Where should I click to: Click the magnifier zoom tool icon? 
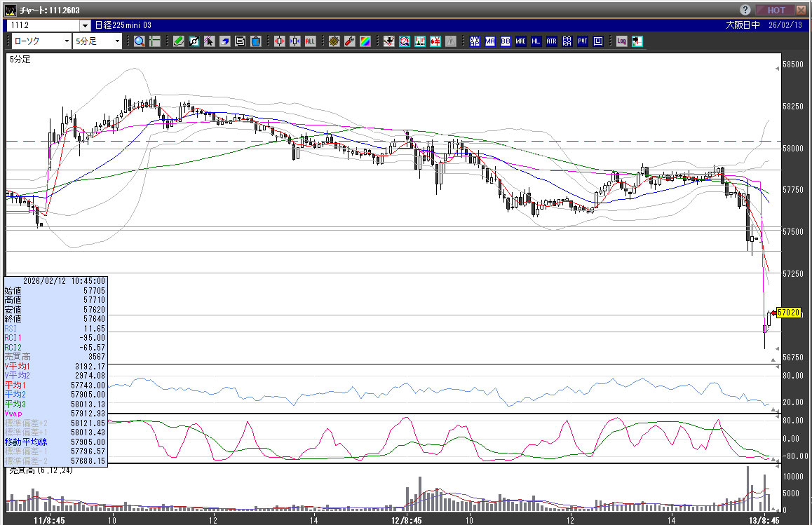click(x=139, y=41)
